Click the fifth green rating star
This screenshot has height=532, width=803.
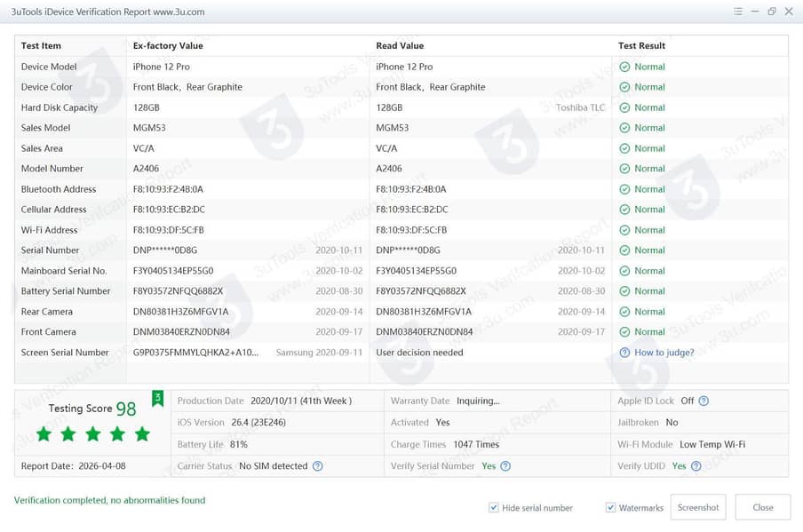(x=142, y=434)
